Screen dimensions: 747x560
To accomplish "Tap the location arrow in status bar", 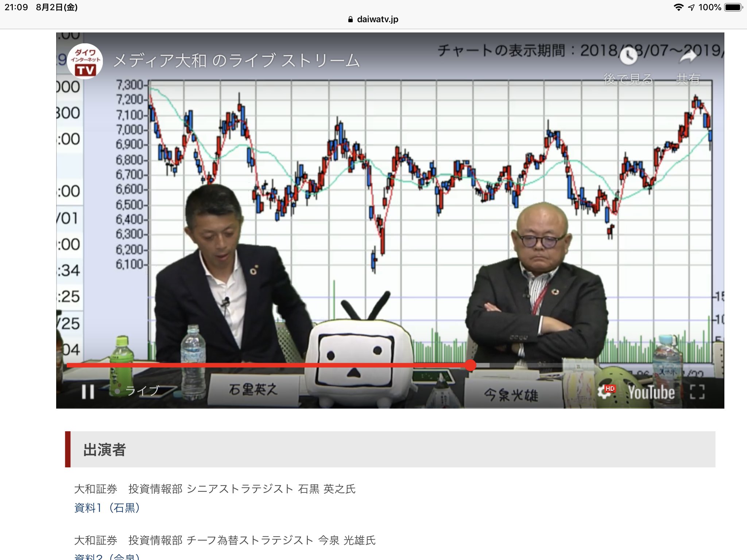I will point(691,7).
